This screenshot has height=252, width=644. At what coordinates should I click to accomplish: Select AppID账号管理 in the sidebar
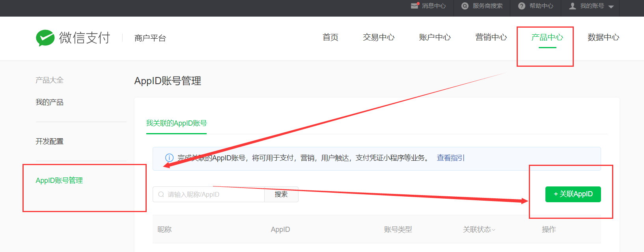(59, 181)
